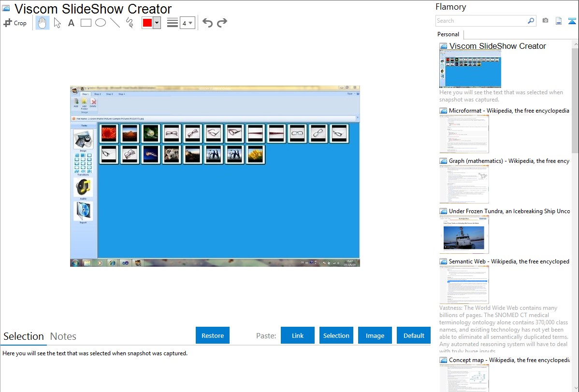Viewport: 579px width, 392px height.
Task: Open the line width dropdown showing 4
Action: [188, 23]
